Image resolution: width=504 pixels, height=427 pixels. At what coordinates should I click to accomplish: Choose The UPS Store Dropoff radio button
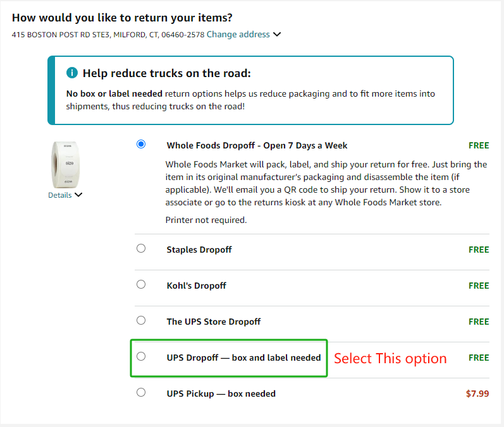click(141, 320)
